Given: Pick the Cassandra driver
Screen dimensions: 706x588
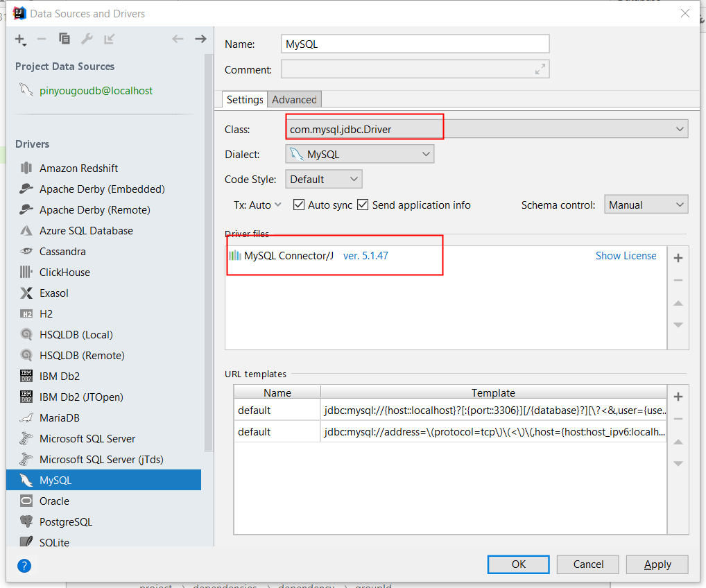Looking at the screenshot, I should [103, 251].
